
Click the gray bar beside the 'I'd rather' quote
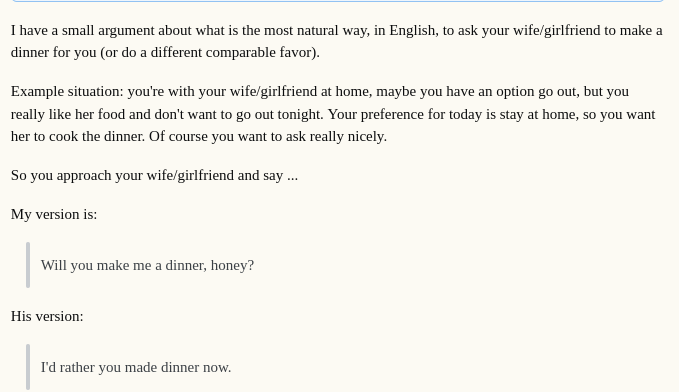click(28, 367)
